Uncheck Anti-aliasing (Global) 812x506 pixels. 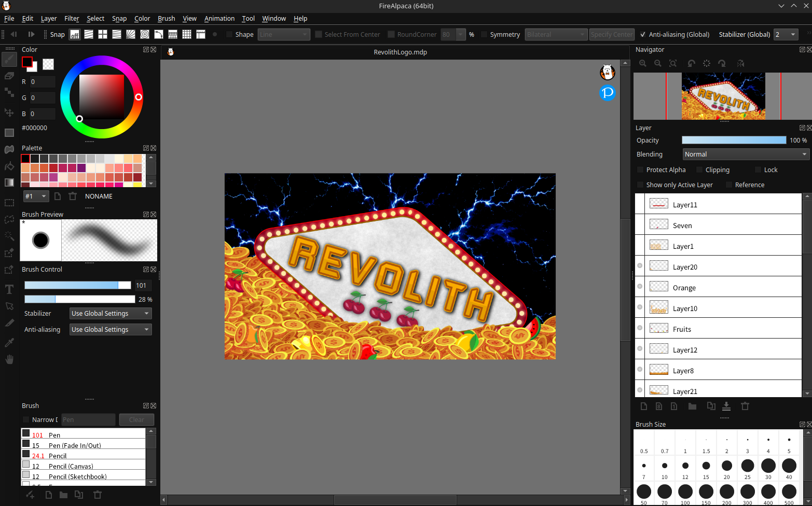coord(643,34)
